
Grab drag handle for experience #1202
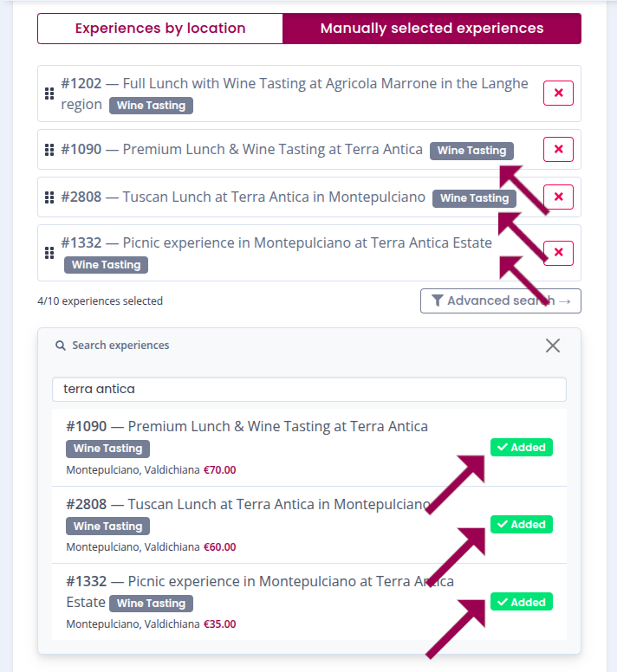tap(49, 94)
